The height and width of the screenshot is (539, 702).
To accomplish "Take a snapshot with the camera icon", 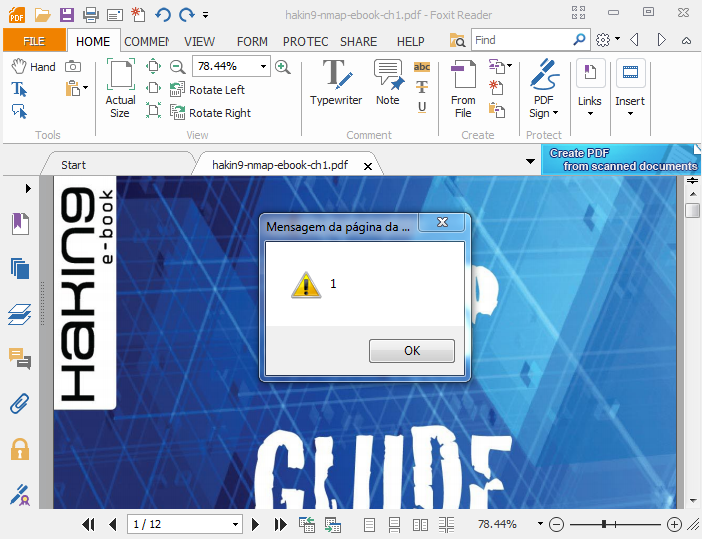I will (x=73, y=67).
